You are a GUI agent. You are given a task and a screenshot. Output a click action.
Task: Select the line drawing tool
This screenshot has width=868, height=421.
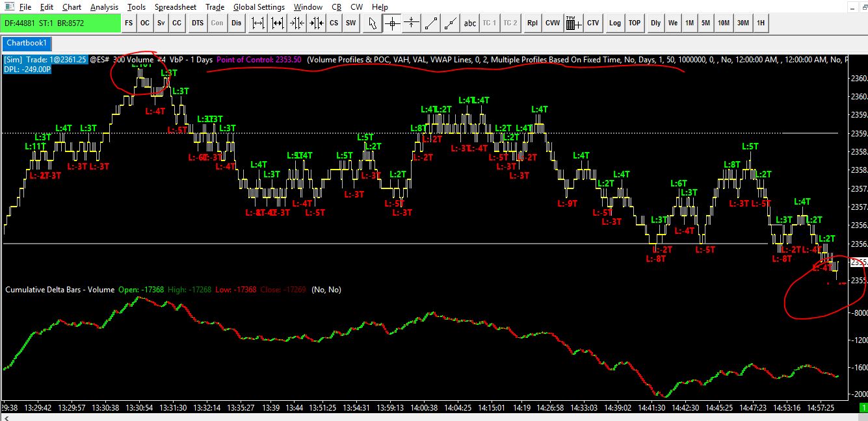pos(431,23)
